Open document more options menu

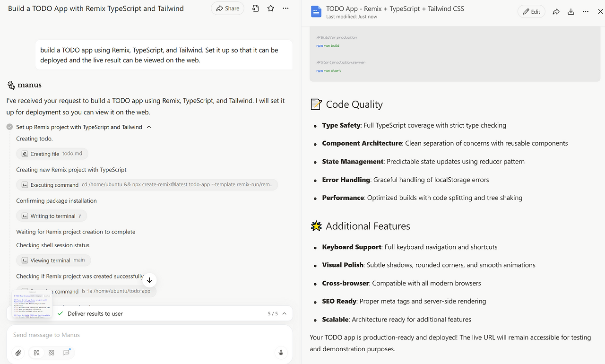coord(586,12)
